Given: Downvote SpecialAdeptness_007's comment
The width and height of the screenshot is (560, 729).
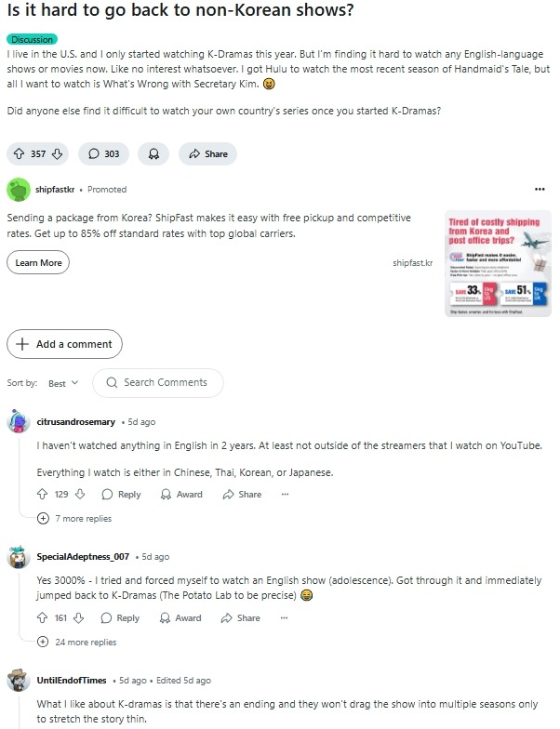Looking at the screenshot, I should point(79,617).
